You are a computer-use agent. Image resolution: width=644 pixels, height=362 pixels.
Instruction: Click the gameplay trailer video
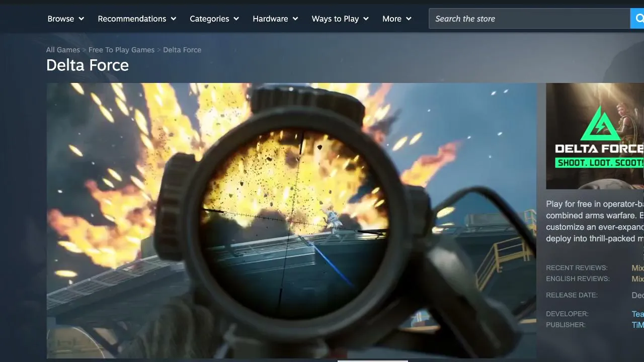click(x=291, y=221)
